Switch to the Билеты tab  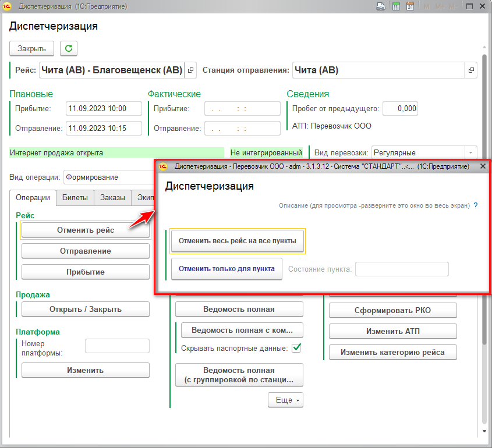pyautogui.click(x=75, y=198)
